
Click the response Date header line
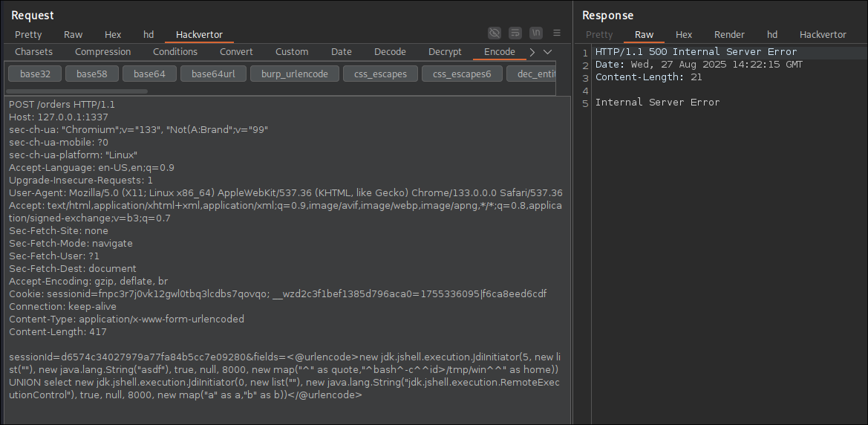point(699,65)
